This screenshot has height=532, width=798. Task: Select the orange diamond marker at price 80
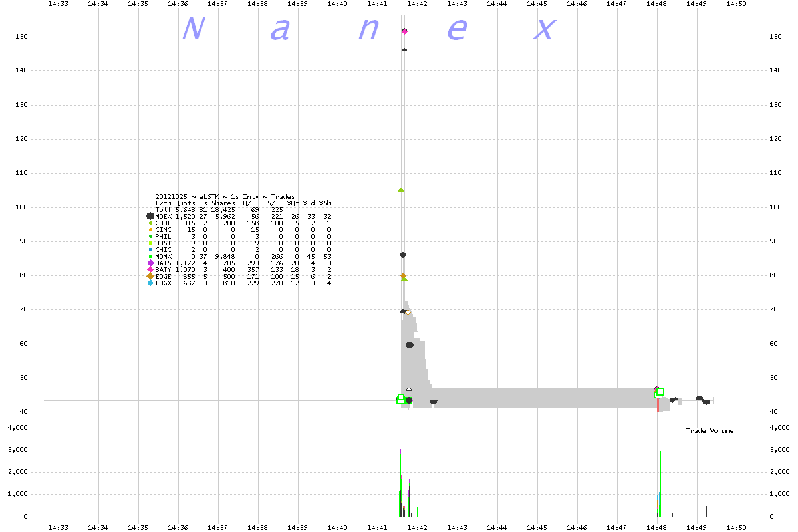point(403,275)
